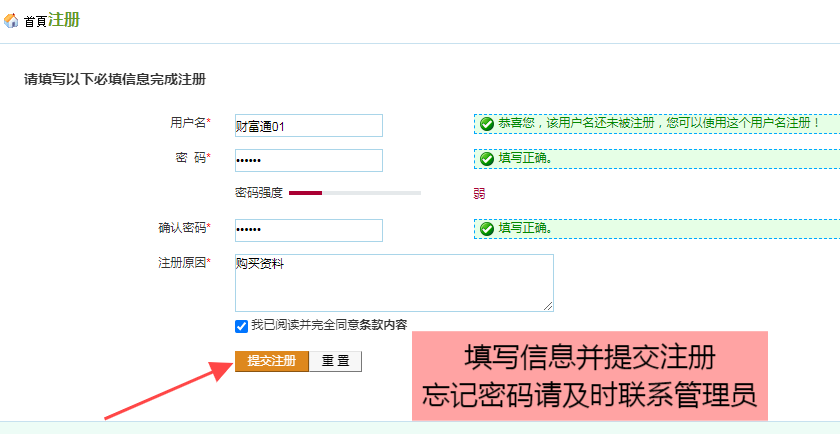This screenshot has height=434, width=840.
Task: Click the 弱 password strength indicator text
Action: point(480,192)
